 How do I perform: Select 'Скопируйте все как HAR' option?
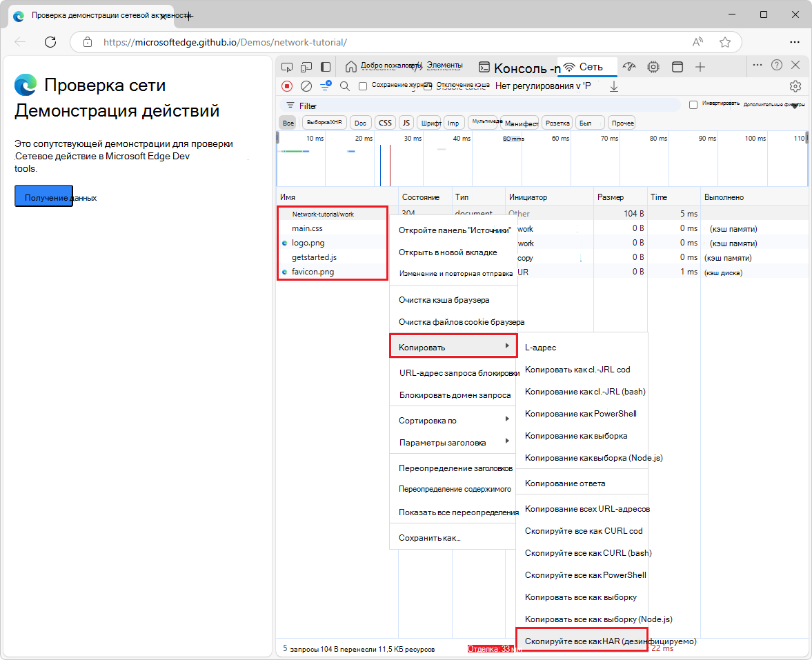(582, 641)
